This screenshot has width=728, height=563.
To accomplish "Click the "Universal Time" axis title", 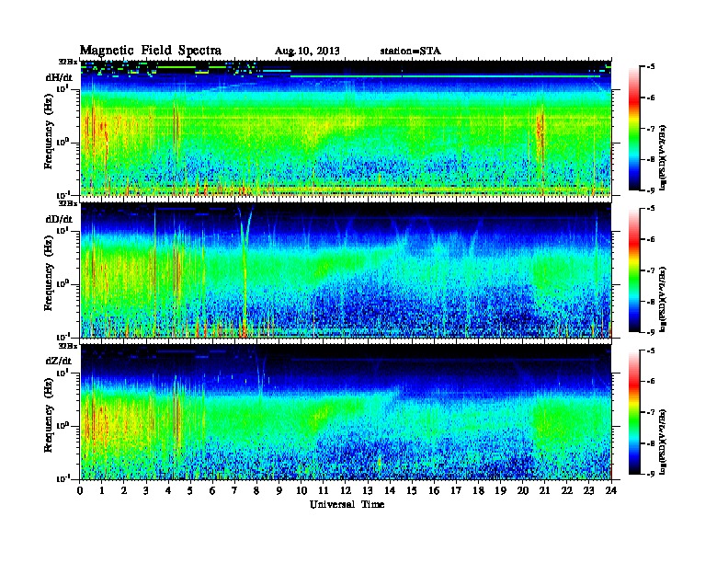I will [347, 504].
